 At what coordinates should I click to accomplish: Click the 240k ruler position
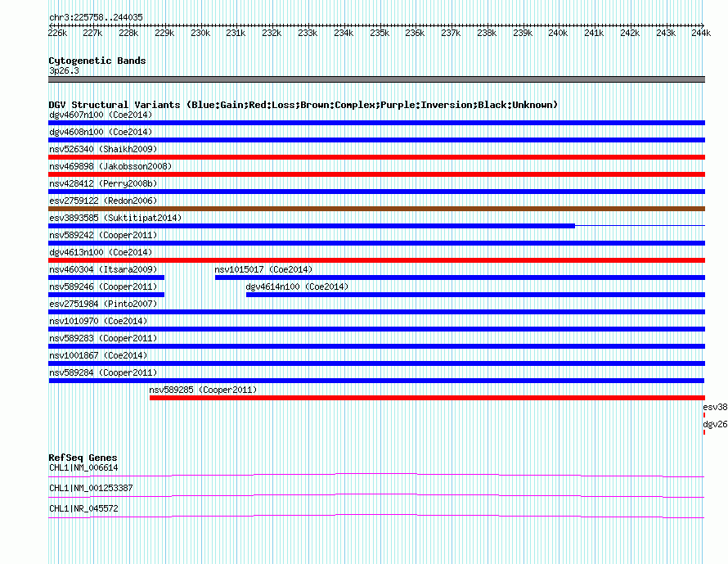click(x=558, y=33)
